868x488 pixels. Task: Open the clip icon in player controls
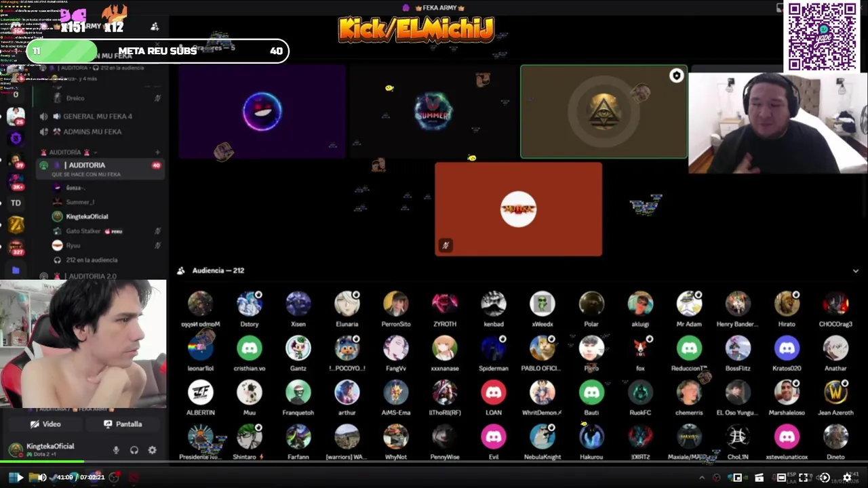pyautogui.click(x=759, y=478)
